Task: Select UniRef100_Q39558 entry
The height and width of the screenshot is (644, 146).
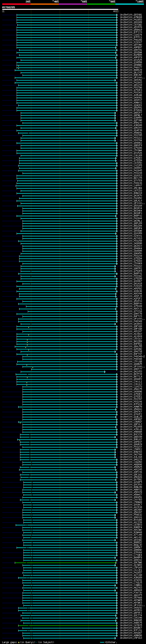Action: coord(131,63)
